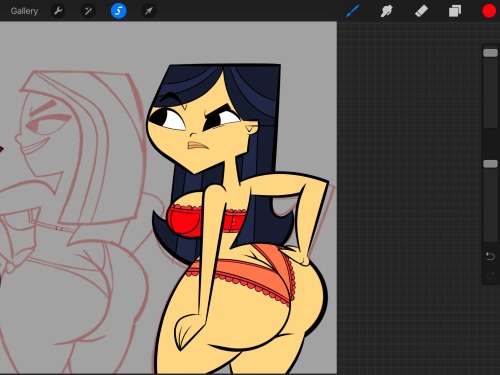Open the Layers panel
Image resolution: width=500 pixels, height=375 pixels.
pos(455,11)
